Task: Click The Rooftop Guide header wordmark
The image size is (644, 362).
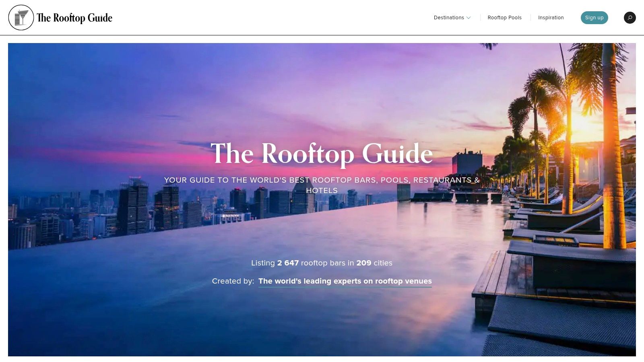Action: [x=74, y=18]
